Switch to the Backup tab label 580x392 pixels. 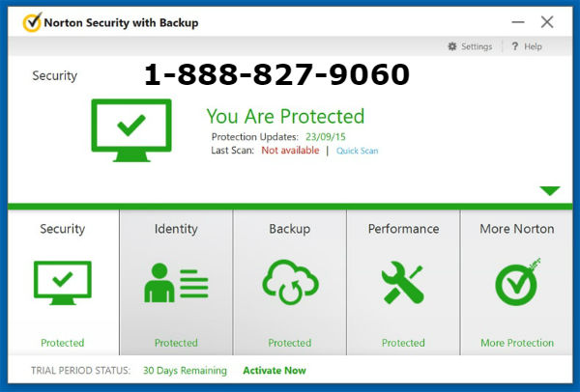click(290, 229)
